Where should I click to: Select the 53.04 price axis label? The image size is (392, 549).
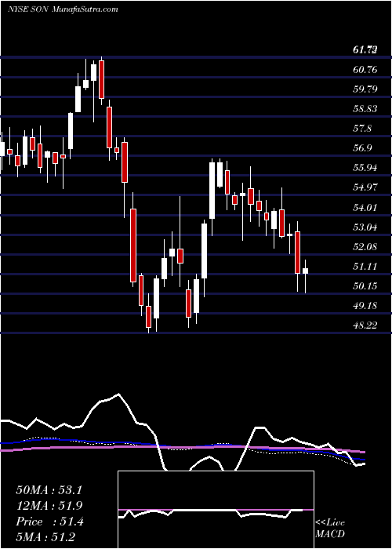click(365, 227)
